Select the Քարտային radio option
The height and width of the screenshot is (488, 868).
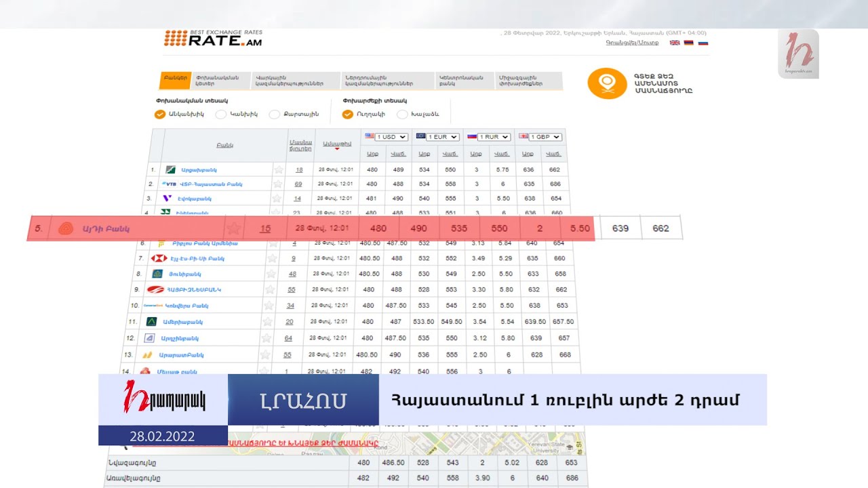click(274, 114)
